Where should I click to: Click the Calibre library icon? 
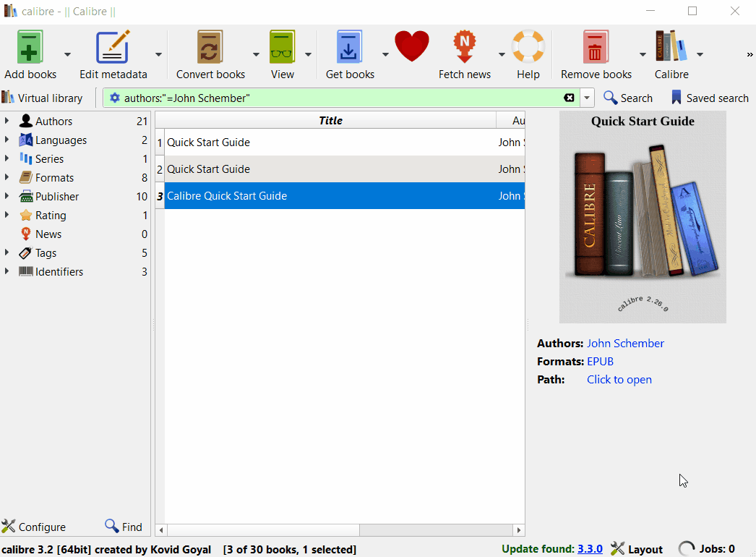671,46
